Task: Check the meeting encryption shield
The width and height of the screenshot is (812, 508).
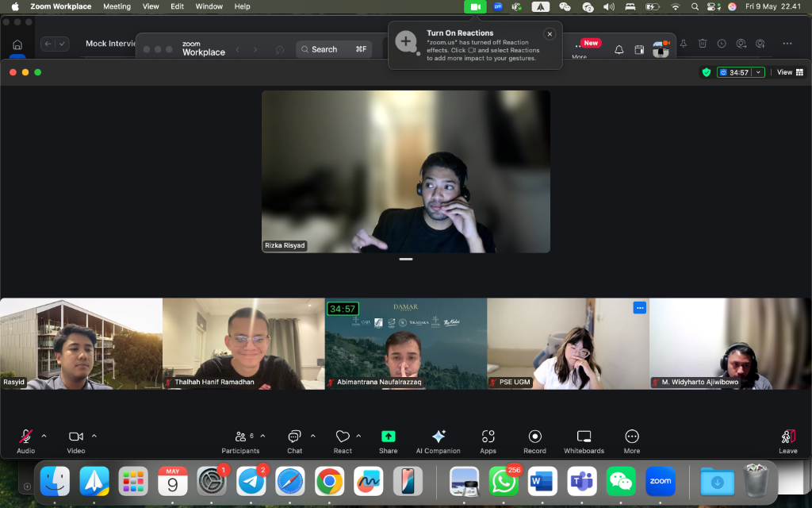Action: (x=705, y=71)
